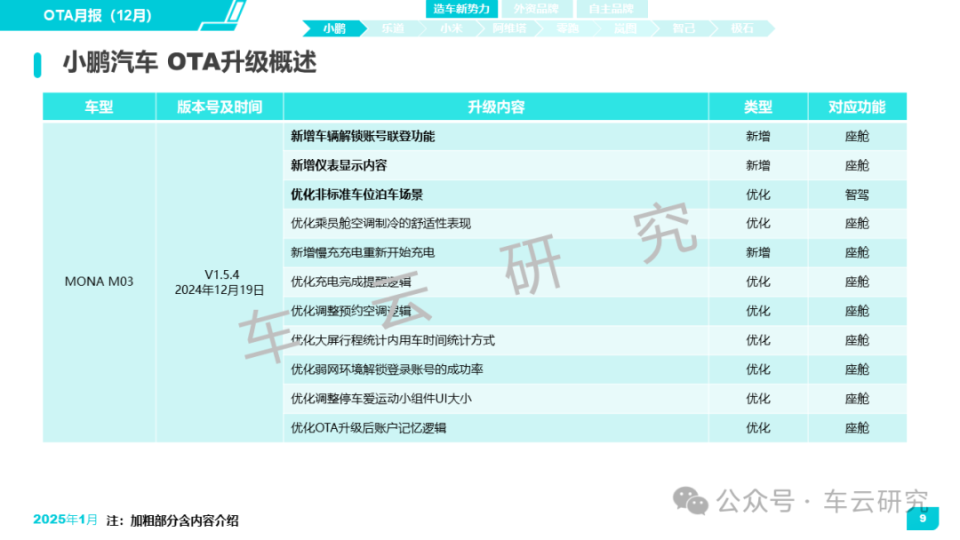The height and width of the screenshot is (540, 960).
Task: Click 座舱 cell in 优化OTA升级后账户记忆逻辑 row
Action: pos(857,428)
